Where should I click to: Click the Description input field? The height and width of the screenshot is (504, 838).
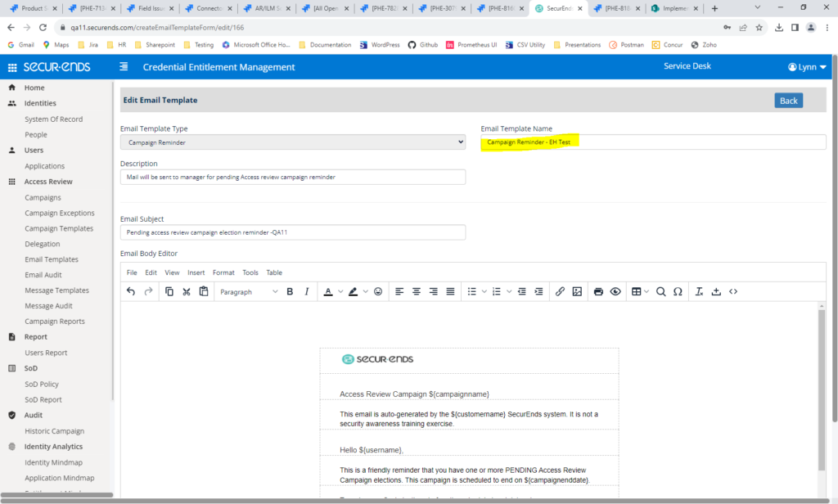[x=293, y=177]
